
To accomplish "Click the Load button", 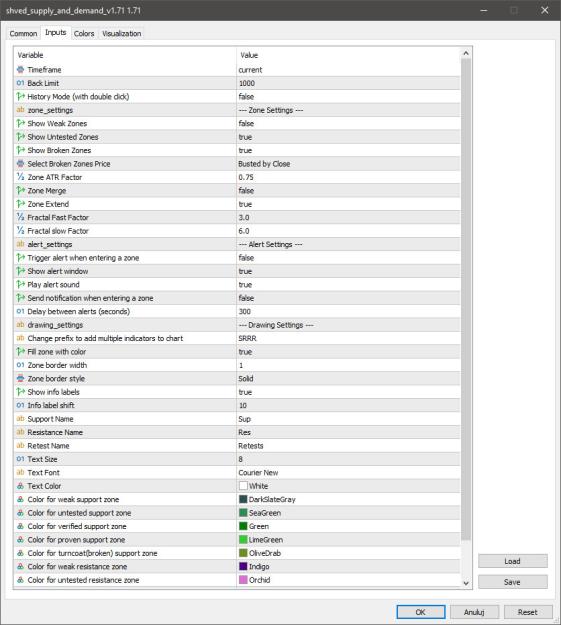I will tap(512, 561).
